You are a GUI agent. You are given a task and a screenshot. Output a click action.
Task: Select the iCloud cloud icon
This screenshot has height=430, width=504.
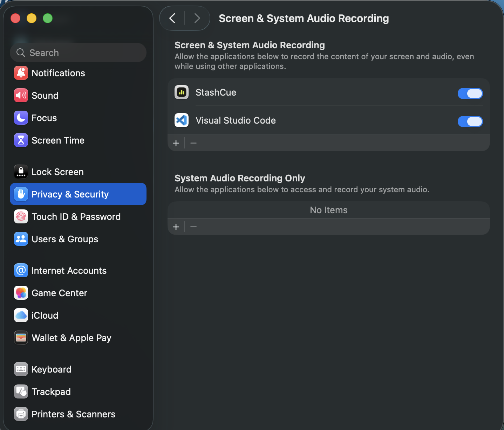click(21, 315)
